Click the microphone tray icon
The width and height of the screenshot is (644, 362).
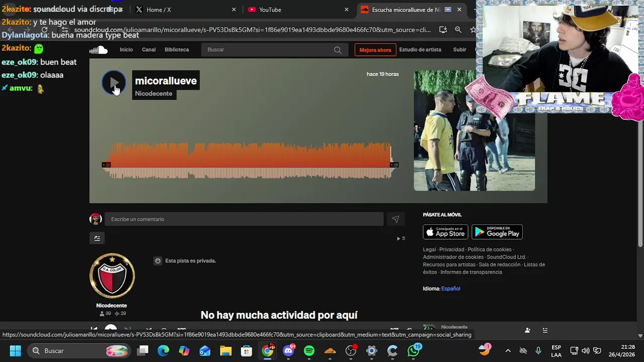538,350
